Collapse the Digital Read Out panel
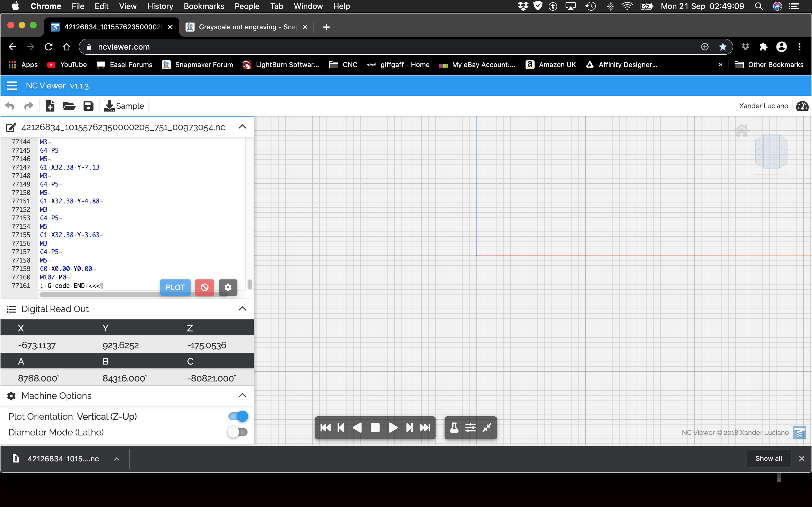This screenshot has height=507, width=812. point(242,309)
